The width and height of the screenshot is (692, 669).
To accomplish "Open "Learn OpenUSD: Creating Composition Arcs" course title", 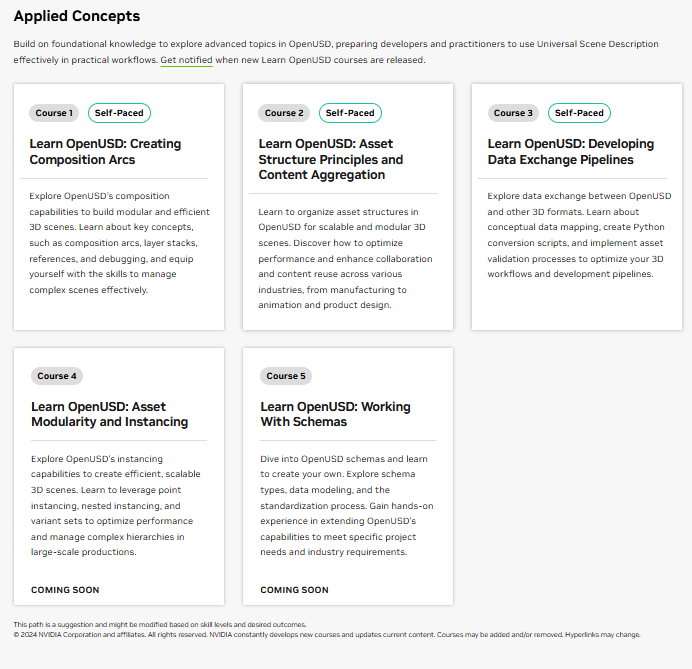I will (105, 152).
